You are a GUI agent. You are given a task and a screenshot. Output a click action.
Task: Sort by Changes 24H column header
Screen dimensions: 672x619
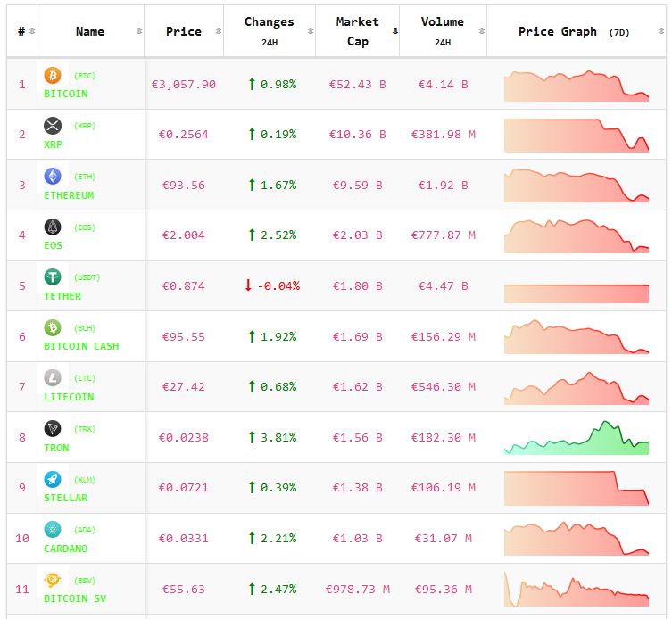tap(269, 31)
